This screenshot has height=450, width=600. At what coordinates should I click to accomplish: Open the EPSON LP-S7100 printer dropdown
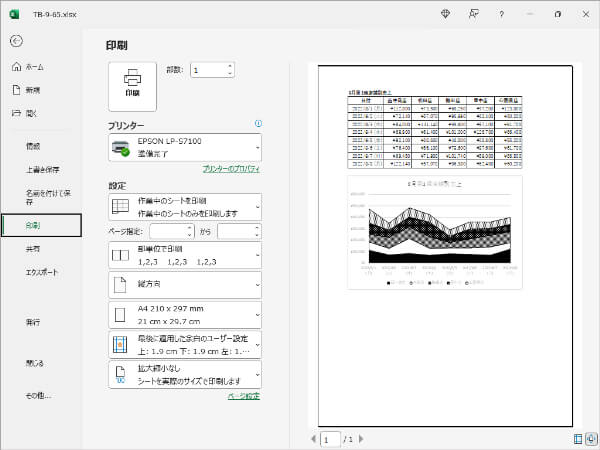pyautogui.click(x=184, y=148)
